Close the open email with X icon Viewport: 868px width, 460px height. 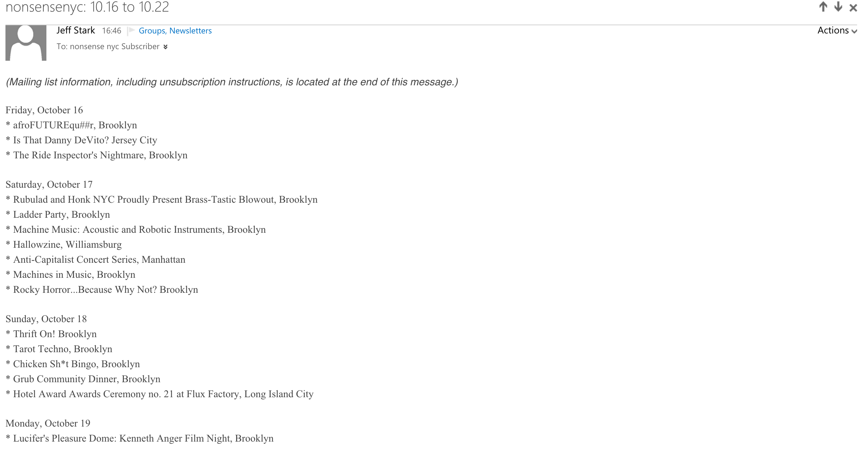point(853,8)
